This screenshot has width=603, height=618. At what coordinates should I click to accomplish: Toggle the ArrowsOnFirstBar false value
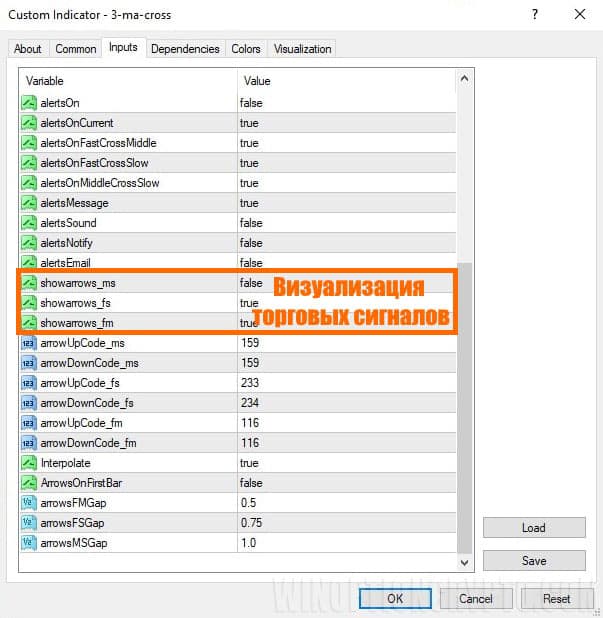(x=250, y=483)
